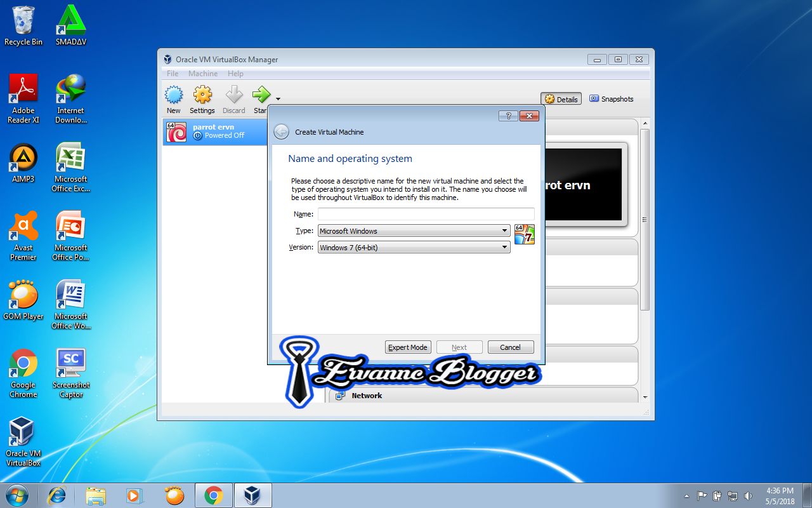812x508 pixels.
Task: Open Screenshot Captor desktop icon
Action: click(71, 373)
